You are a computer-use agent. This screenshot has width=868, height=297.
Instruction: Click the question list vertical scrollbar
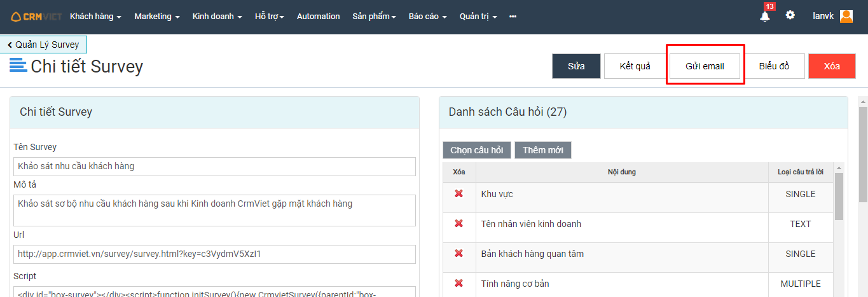tap(838, 197)
